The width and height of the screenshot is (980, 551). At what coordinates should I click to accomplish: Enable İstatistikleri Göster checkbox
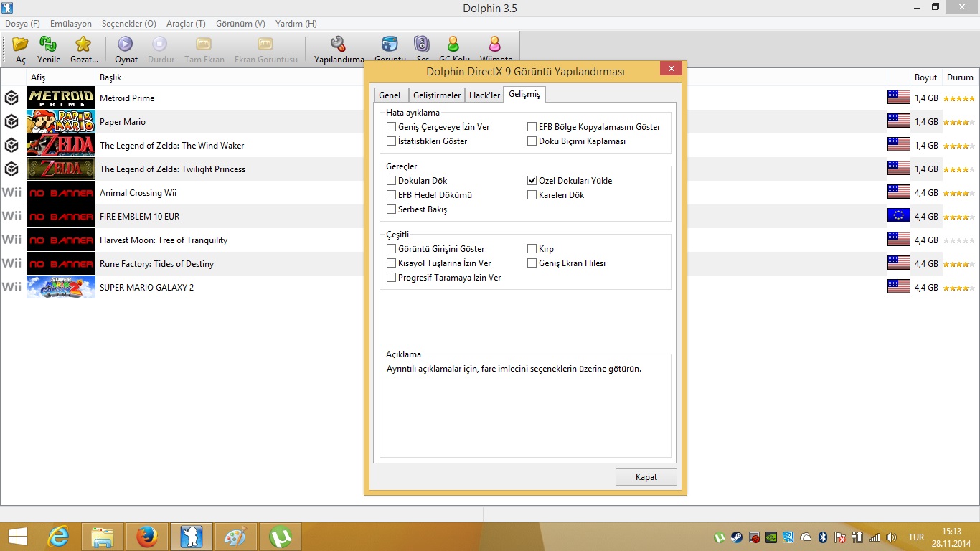pos(391,141)
